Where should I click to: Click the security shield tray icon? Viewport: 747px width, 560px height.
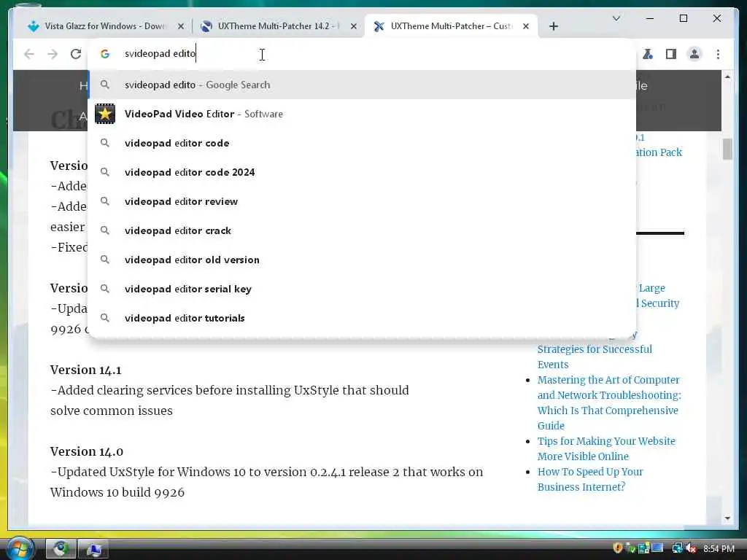[617, 548]
